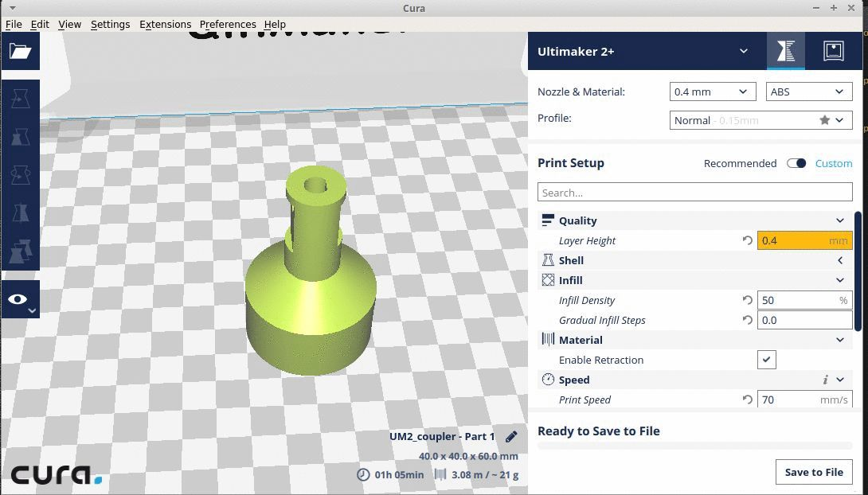Viewport: 868px width, 495px height.
Task: Click the slicing progress bar
Action: pyautogui.click(x=694, y=446)
